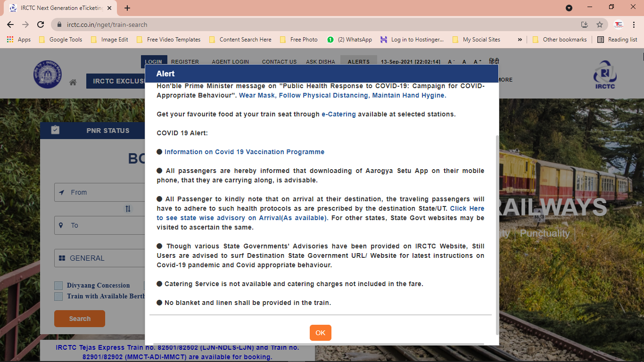644x362 pixels.
Task: Open the Free Photo bookmark folder
Action: (x=298, y=40)
